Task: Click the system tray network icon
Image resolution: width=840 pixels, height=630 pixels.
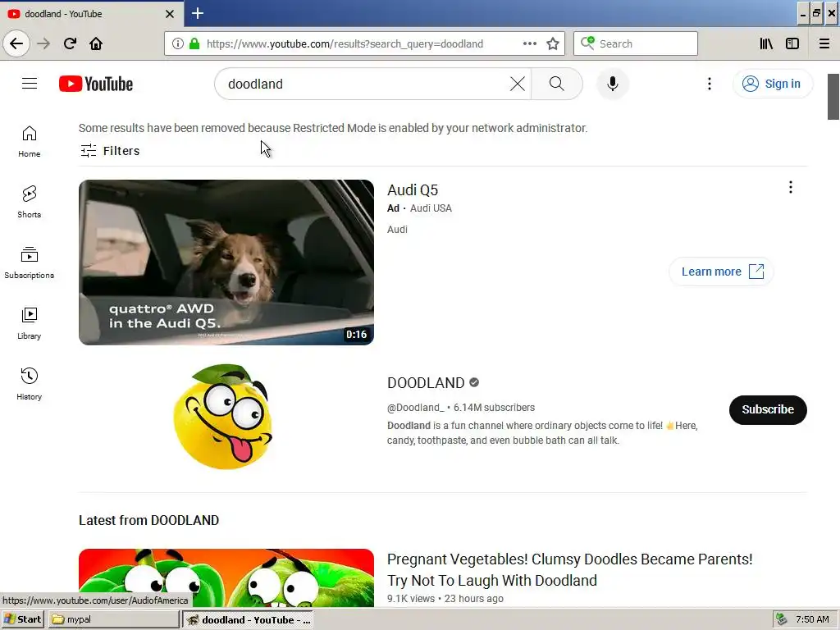Action: pos(782,619)
